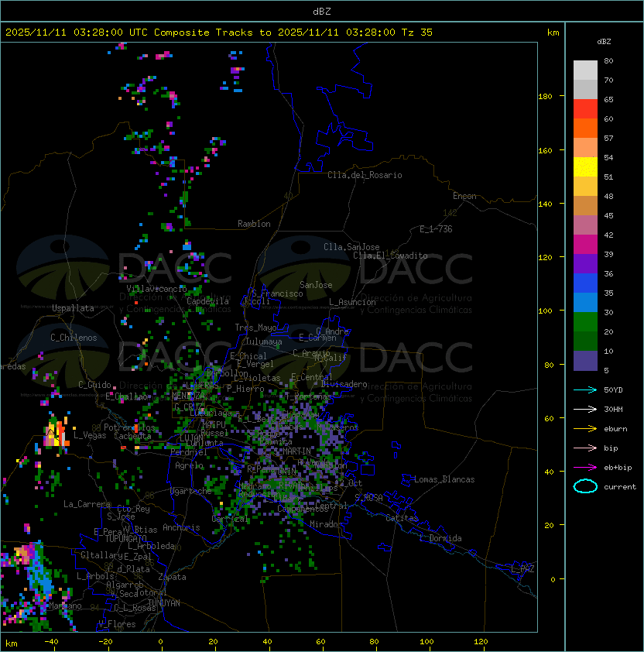The width and height of the screenshot is (644, 652).
Task: Click the 'L_PAZ' map label
Action: 522,568
